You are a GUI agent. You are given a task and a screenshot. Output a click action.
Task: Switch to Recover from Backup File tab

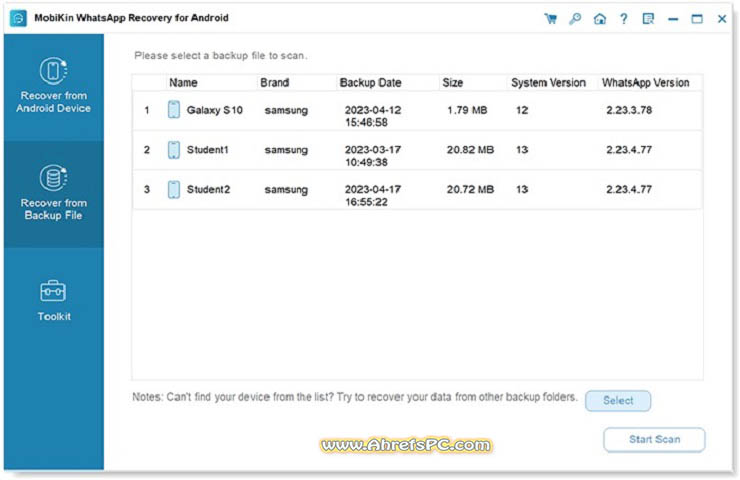coord(54,194)
